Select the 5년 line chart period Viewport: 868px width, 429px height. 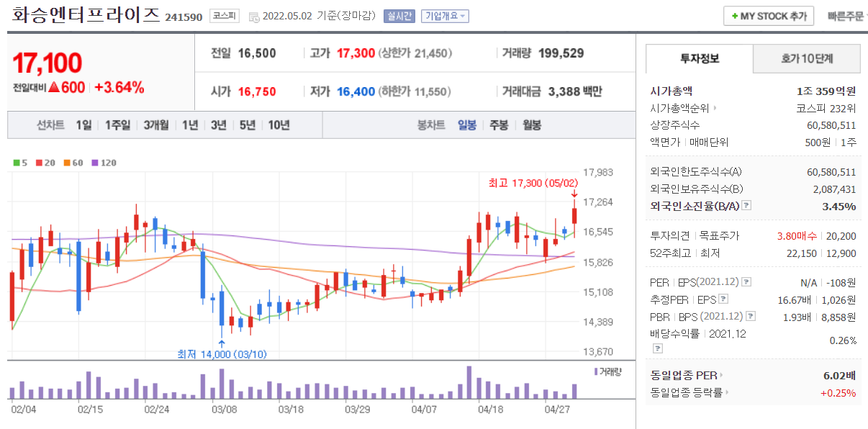(x=248, y=125)
